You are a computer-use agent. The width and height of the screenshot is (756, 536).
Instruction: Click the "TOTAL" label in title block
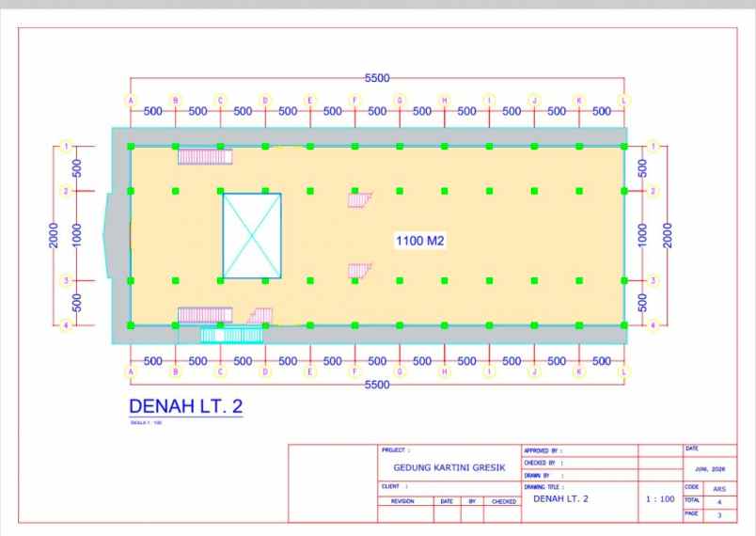[692, 500]
